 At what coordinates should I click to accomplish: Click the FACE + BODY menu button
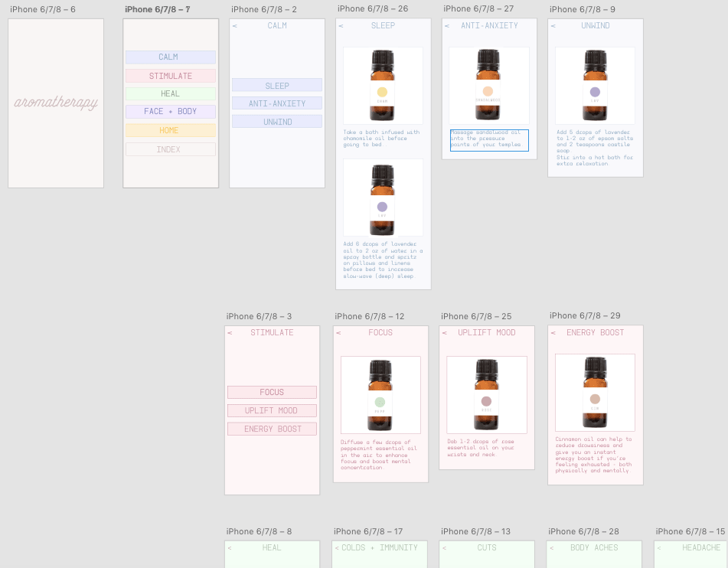click(x=170, y=112)
